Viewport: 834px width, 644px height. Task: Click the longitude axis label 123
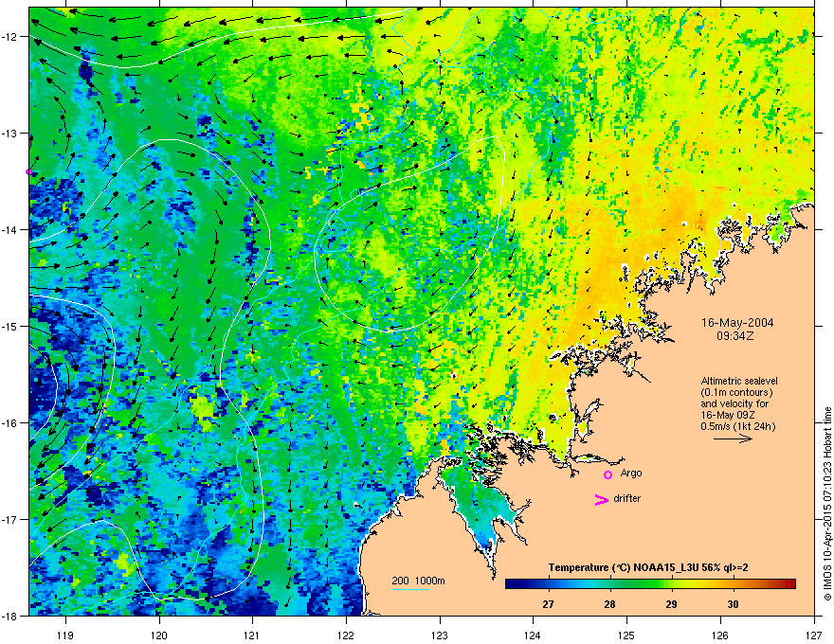pos(440,635)
